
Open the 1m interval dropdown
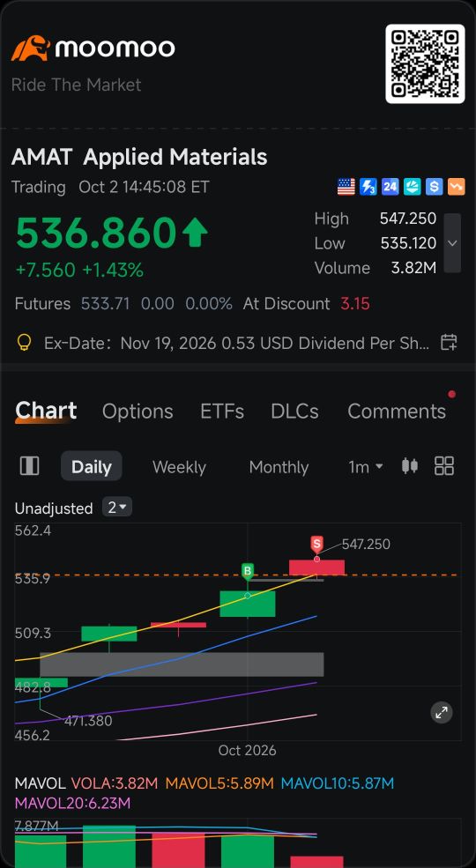tap(365, 467)
